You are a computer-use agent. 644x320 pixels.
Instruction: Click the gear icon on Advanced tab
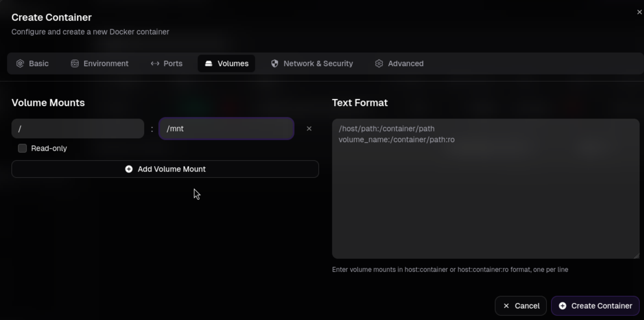pyautogui.click(x=379, y=63)
